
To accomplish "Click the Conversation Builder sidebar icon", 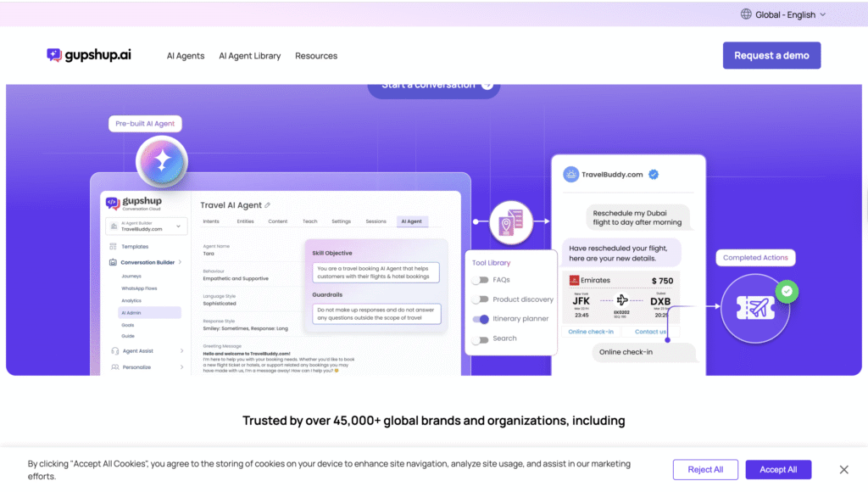I will tap(113, 262).
